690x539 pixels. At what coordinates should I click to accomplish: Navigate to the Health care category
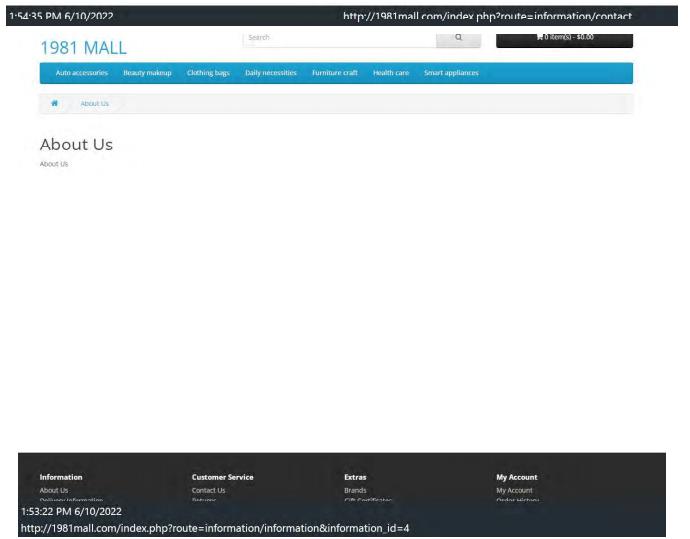[390, 73]
